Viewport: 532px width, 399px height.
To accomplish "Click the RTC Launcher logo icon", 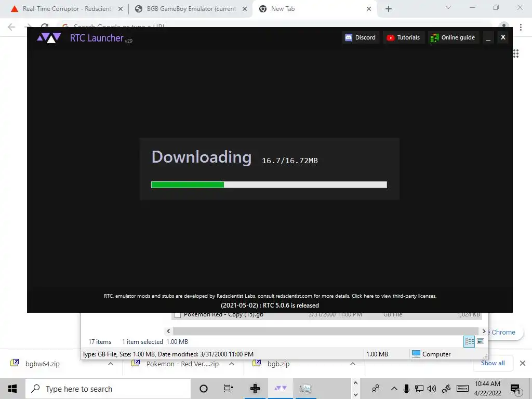I will coord(49,37).
